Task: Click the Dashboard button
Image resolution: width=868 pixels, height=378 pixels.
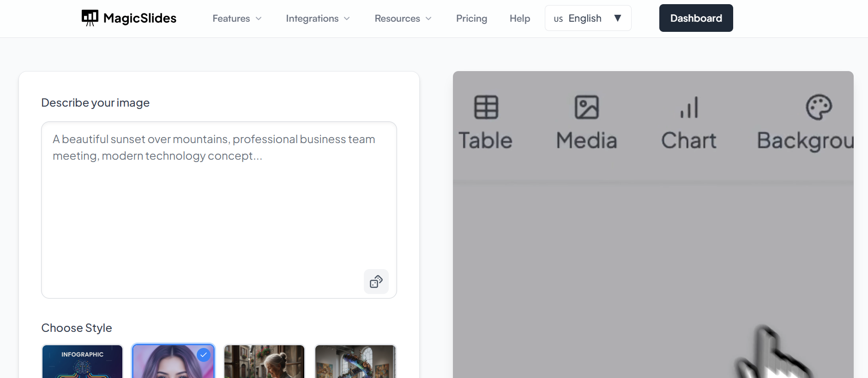Action: [x=696, y=18]
